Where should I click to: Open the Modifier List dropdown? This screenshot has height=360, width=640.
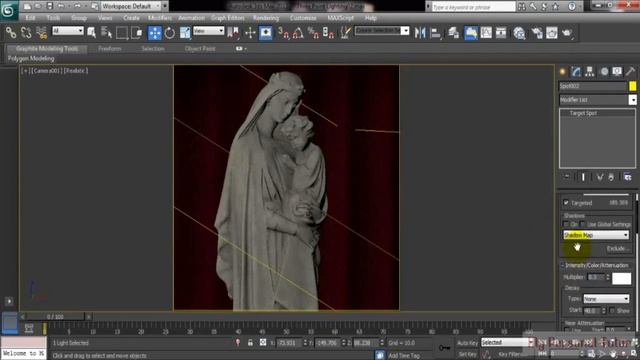coord(598,100)
